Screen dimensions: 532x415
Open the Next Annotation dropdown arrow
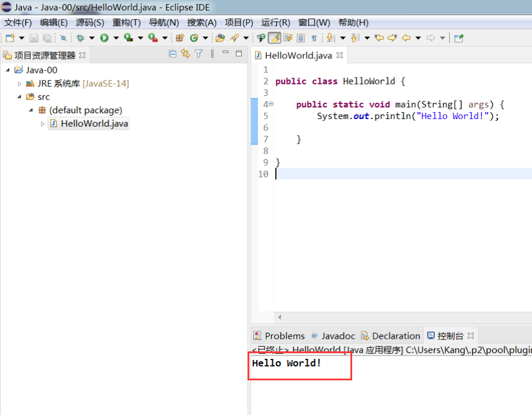click(343, 38)
